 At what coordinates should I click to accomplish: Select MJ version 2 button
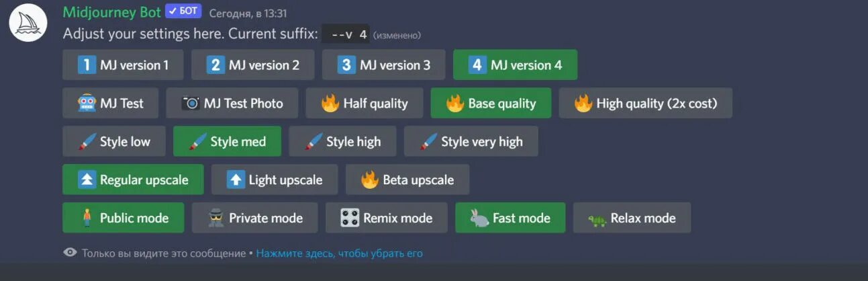click(x=252, y=65)
